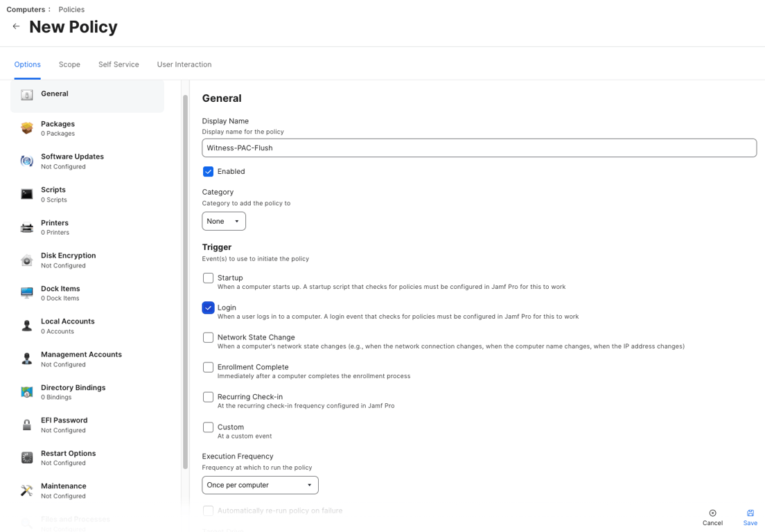This screenshot has height=532, width=765.
Task: Click the EFI Password lock icon
Action: [x=27, y=425]
